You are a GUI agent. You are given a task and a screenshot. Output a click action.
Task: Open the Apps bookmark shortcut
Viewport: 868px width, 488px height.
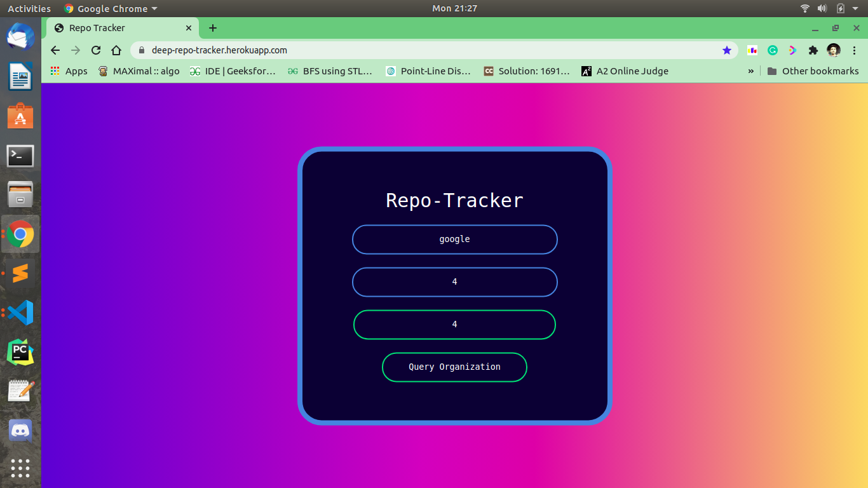69,71
